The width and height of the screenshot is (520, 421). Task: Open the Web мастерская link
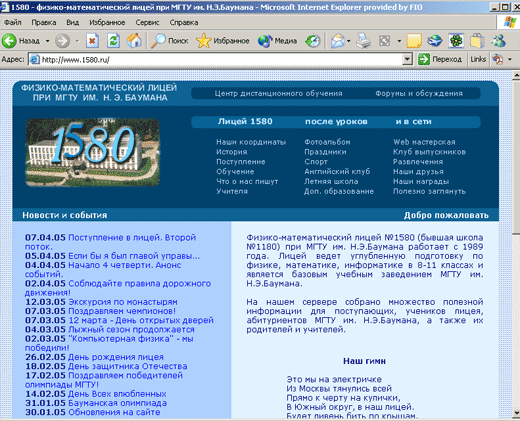[x=424, y=142]
